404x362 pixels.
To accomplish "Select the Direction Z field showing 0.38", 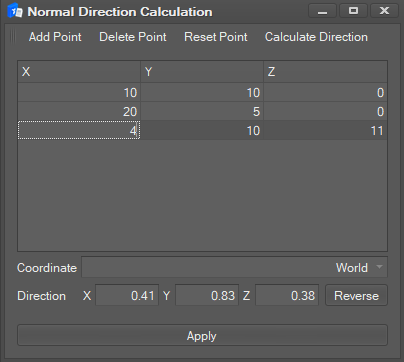I will [x=287, y=295].
